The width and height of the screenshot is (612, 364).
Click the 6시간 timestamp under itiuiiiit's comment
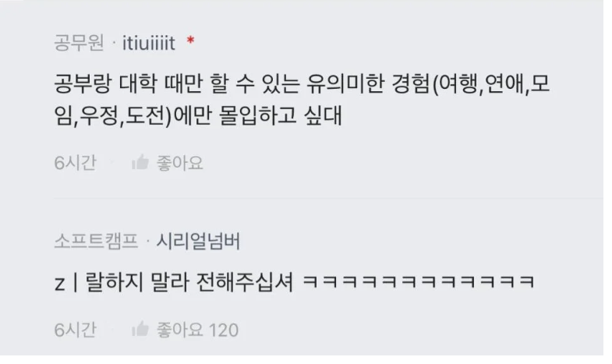coord(76,163)
